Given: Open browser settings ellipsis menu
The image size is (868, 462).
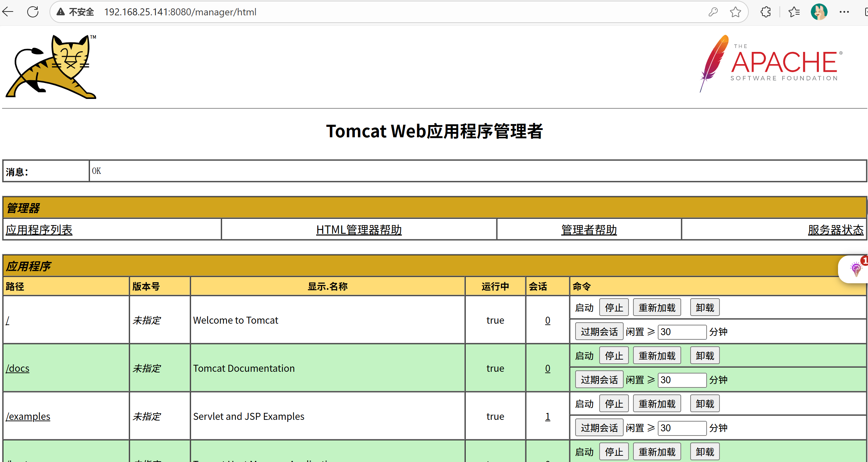Looking at the screenshot, I should point(844,12).
